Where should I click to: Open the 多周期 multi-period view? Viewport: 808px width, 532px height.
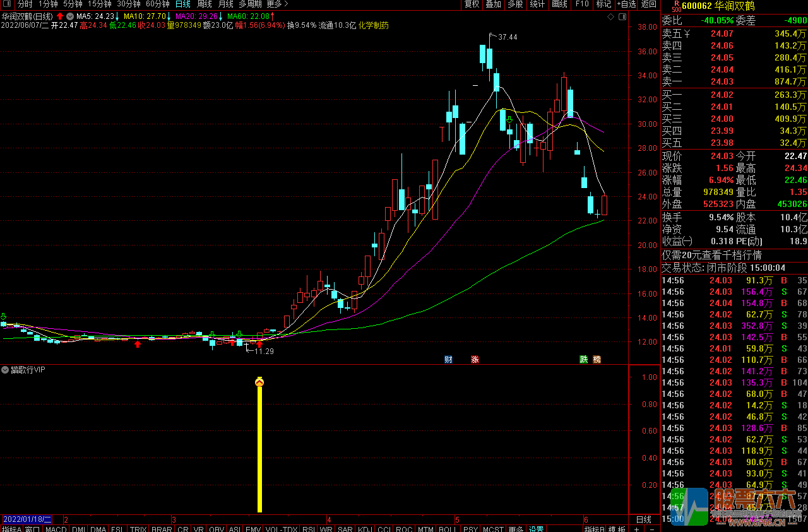250,4
